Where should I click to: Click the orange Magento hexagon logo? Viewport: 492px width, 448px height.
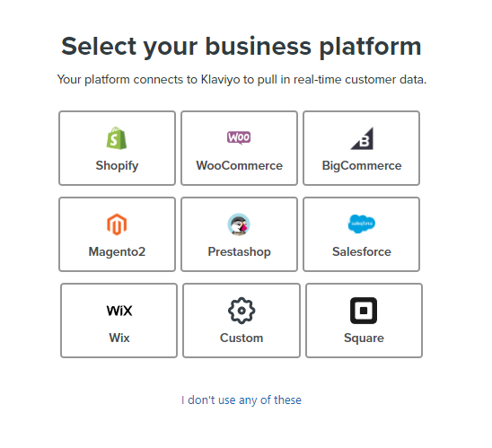tap(117, 224)
